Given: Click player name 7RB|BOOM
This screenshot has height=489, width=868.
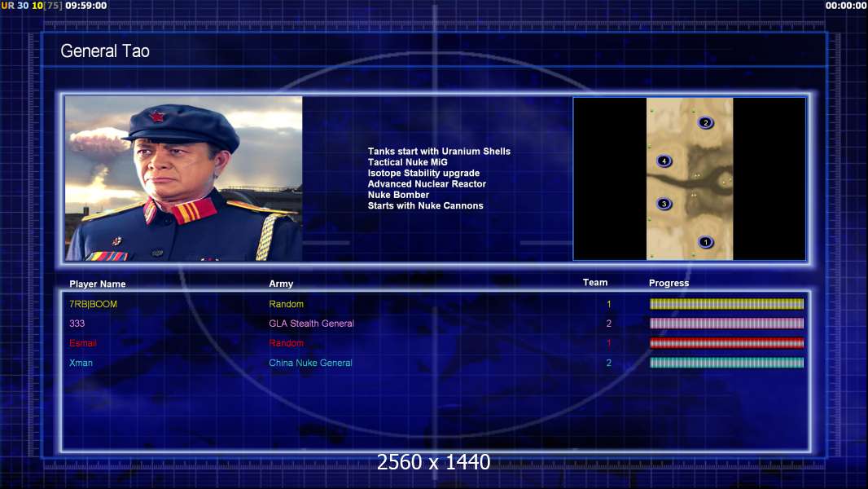Looking at the screenshot, I should pyautogui.click(x=93, y=304).
